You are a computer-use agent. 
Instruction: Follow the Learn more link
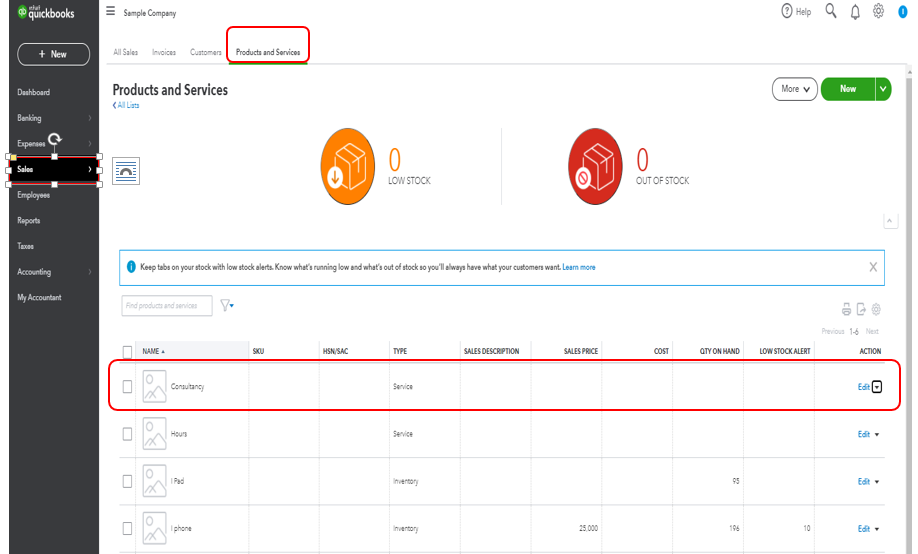578,267
